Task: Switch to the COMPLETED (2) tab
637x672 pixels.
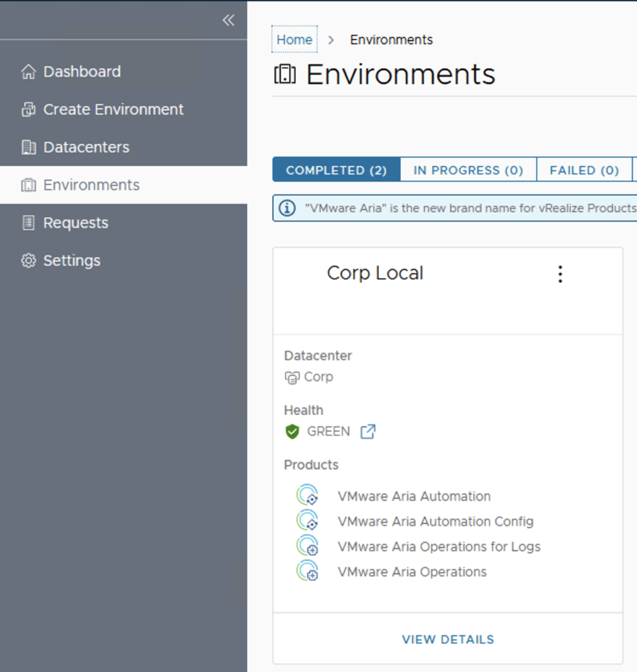Action: pyautogui.click(x=336, y=170)
